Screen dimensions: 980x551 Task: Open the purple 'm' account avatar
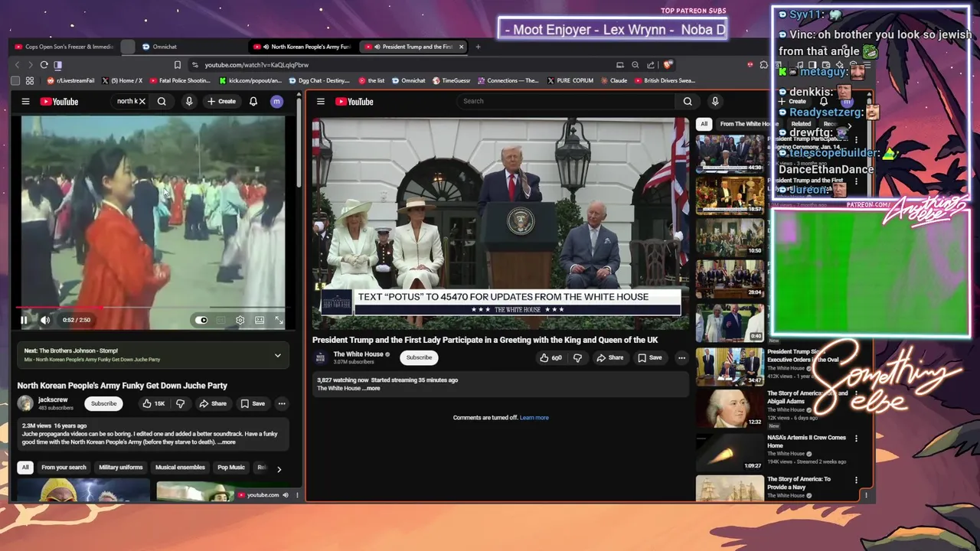(x=277, y=101)
